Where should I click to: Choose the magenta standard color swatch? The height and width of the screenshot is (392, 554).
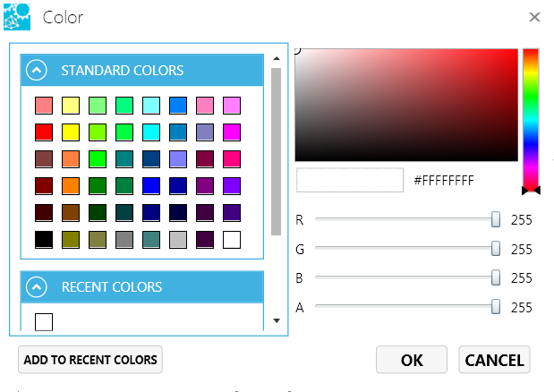click(232, 132)
